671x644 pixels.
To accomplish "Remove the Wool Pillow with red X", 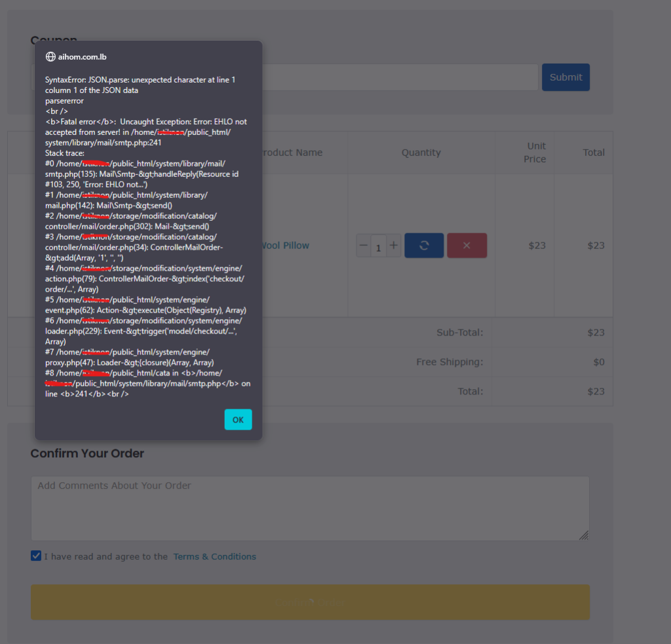I will (x=467, y=245).
